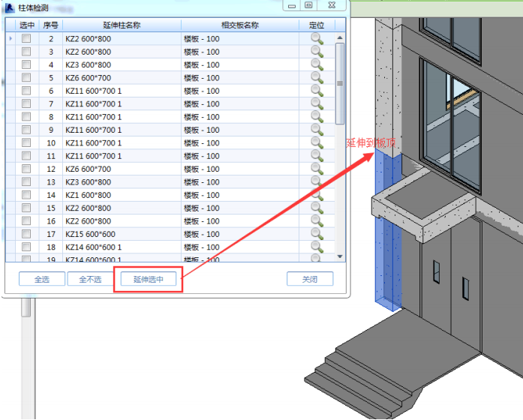Viewport: 523px width, 420px height.
Task: Click magnifier for row 12 KZ6 600*700
Action: (317, 169)
